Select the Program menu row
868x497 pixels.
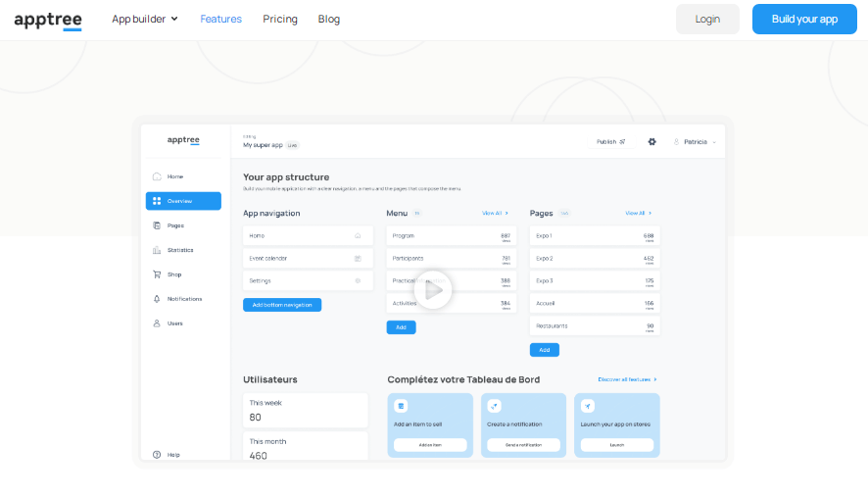452,236
